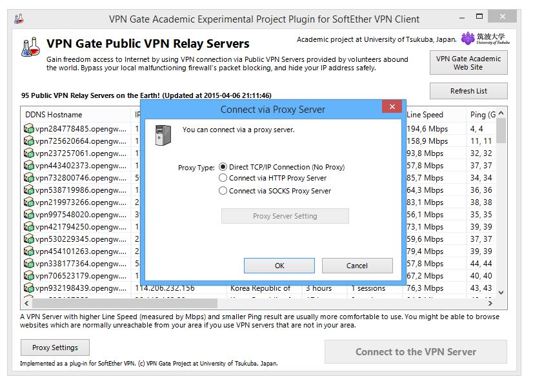Refresh the VPN server list

pyautogui.click(x=468, y=91)
